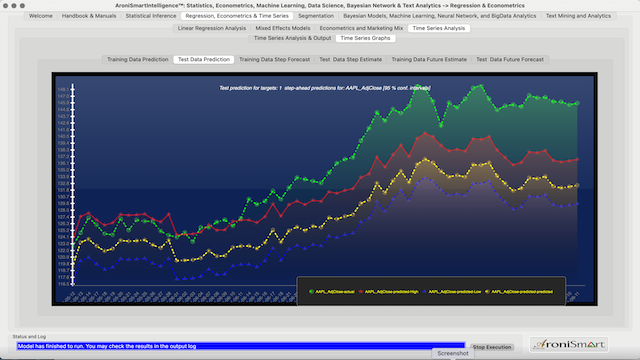
Task: Open Time Series Analysis & Output tab
Action: tap(292, 38)
